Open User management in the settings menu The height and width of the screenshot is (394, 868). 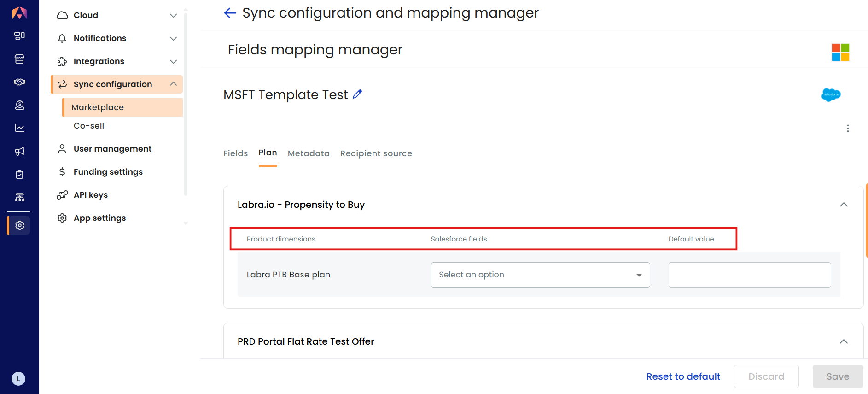pos(112,149)
